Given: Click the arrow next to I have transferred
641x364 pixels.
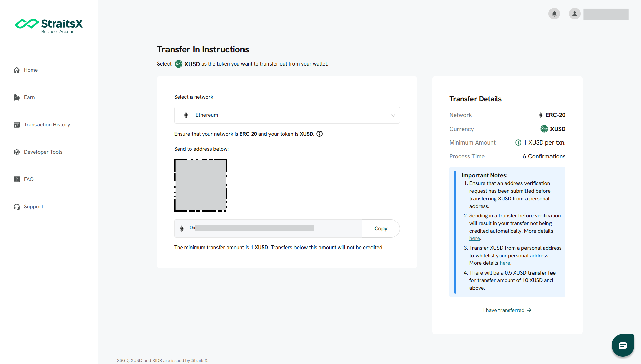Looking at the screenshot, I should (x=529, y=310).
